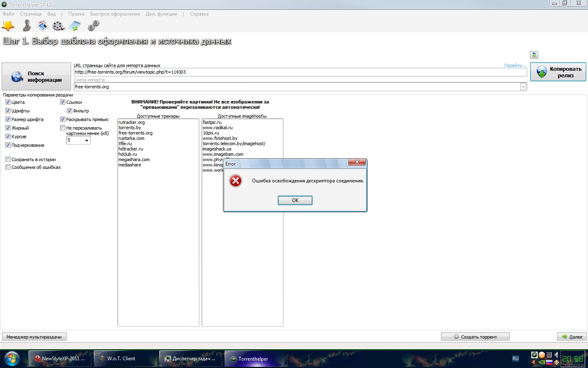Click the Поиск информации button

click(36, 76)
